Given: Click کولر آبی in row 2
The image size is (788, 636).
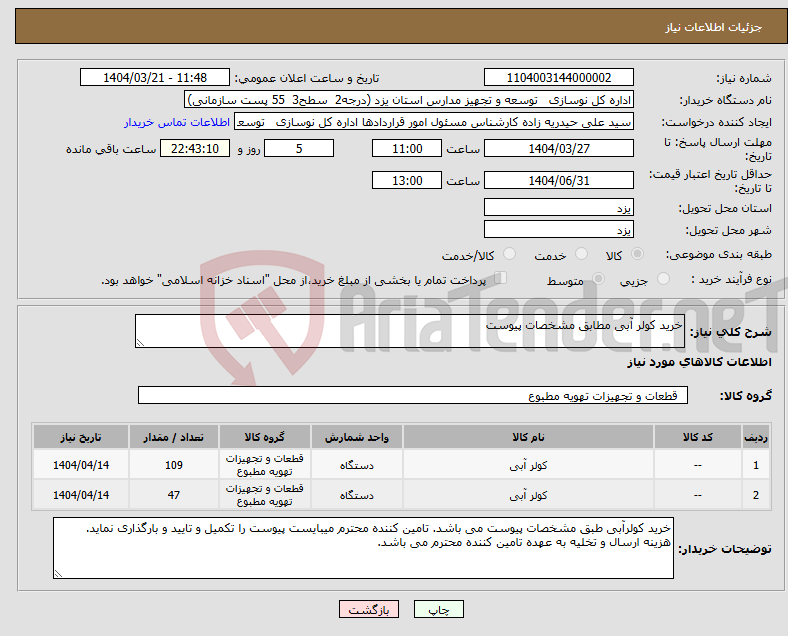Looking at the screenshot, I should [x=528, y=495].
